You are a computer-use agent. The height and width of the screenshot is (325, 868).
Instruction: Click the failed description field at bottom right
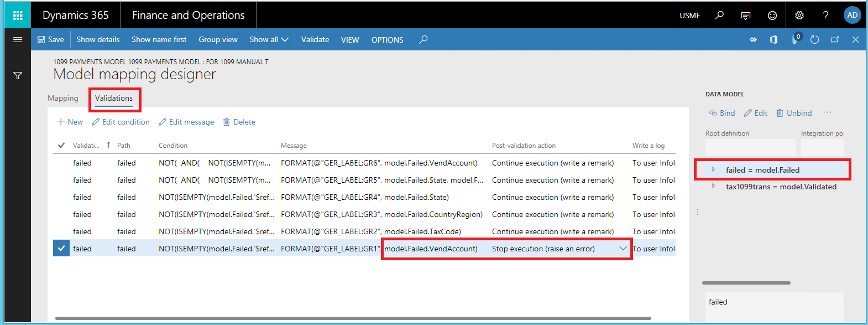point(774,306)
